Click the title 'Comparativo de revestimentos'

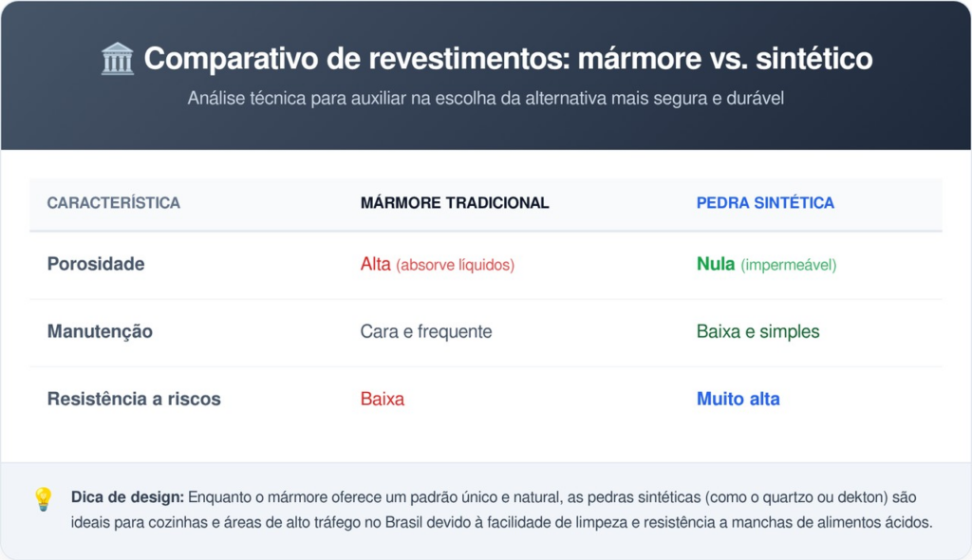[508, 59]
